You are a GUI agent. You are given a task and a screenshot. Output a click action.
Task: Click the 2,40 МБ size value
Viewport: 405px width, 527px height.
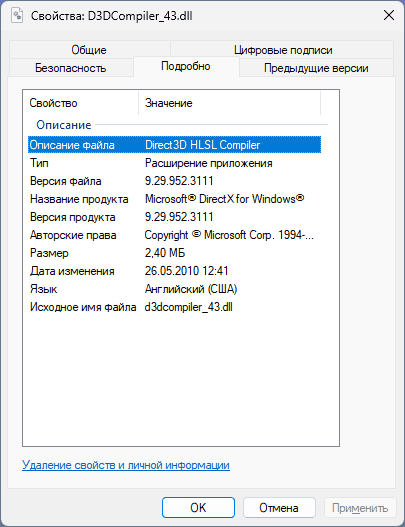(x=165, y=253)
